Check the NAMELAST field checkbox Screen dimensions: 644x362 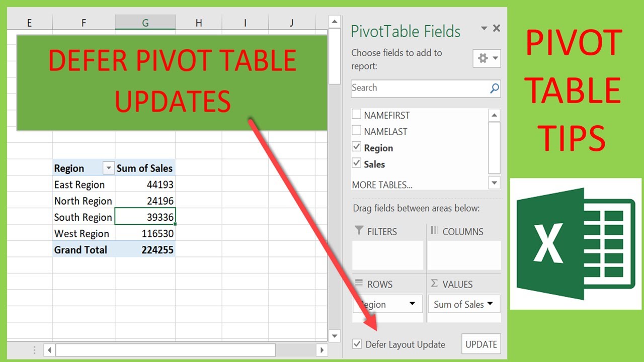click(357, 131)
